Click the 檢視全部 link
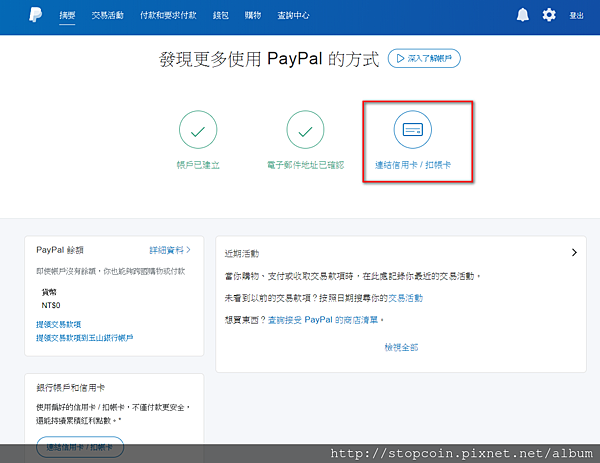This screenshot has width=600, height=463. tap(401, 347)
